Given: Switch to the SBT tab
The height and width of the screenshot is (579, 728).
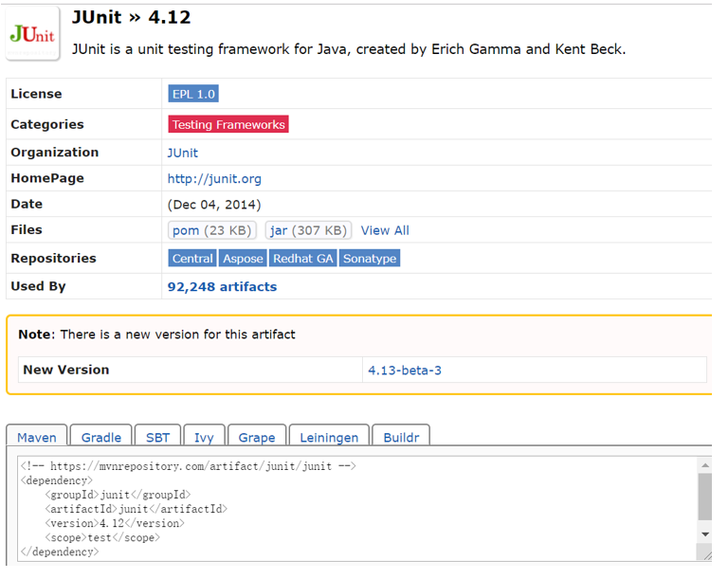Looking at the screenshot, I should [x=158, y=437].
